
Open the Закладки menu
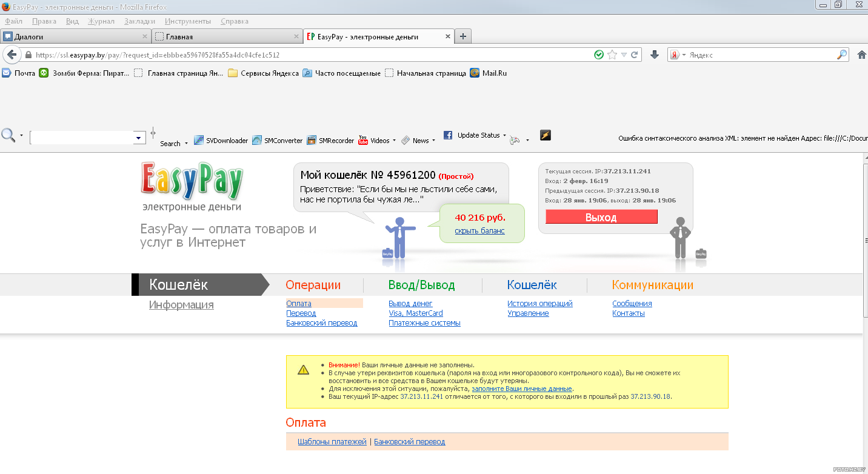(139, 21)
